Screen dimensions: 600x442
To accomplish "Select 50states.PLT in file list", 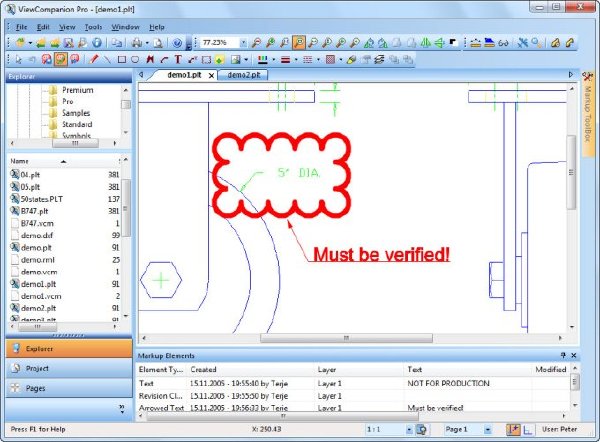I will point(42,199).
